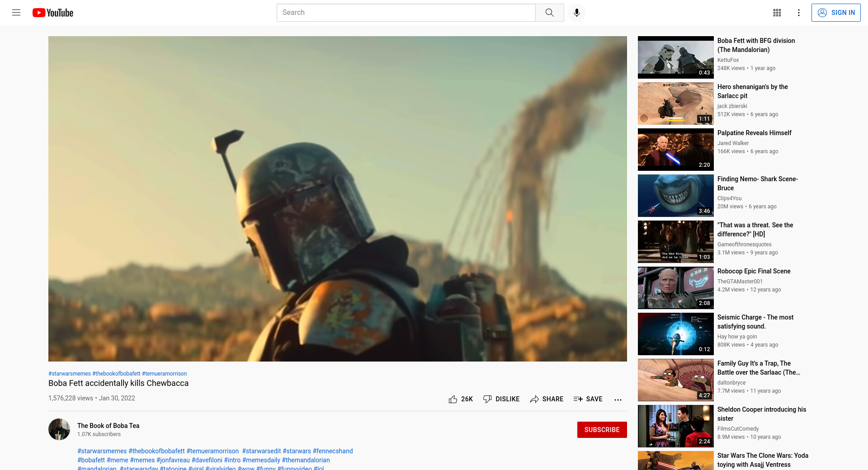Open #fennecshand hashtag in description
Screen dimensions: 868x470
333,451
